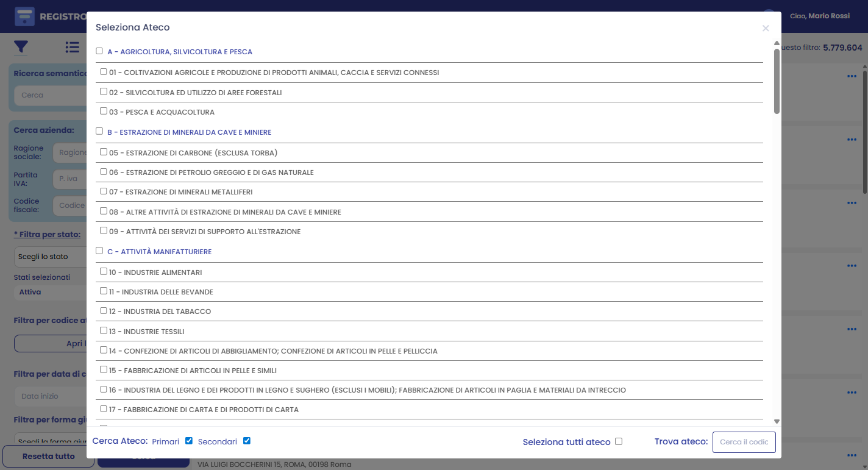This screenshot has width=868, height=470.
Task: Open the last visible three-dot menu
Action: click(x=852, y=455)
